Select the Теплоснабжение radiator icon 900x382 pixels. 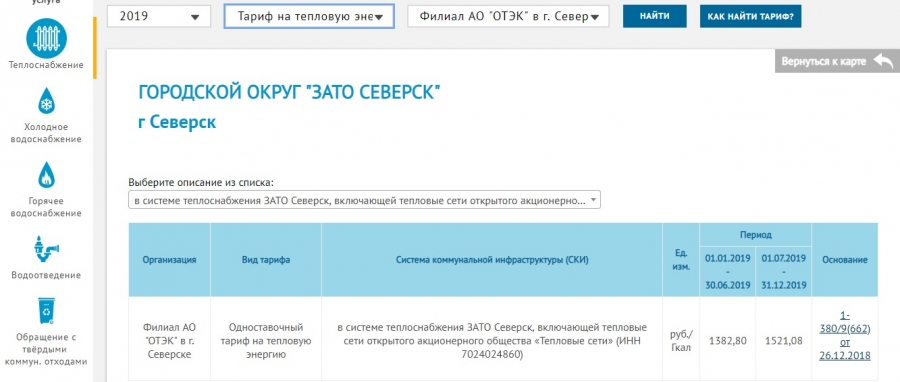(46, 38)
